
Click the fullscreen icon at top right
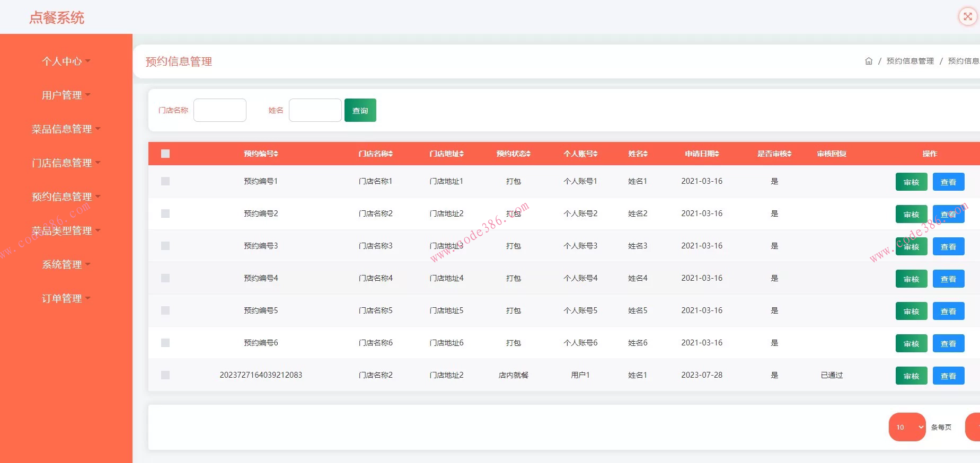click(967, 16)
